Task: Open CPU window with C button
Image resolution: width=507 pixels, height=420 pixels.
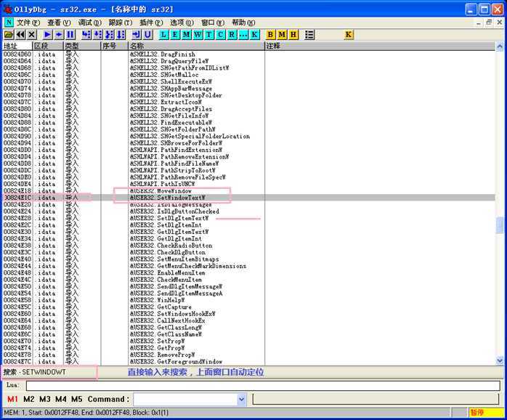Action: point(220,34)
